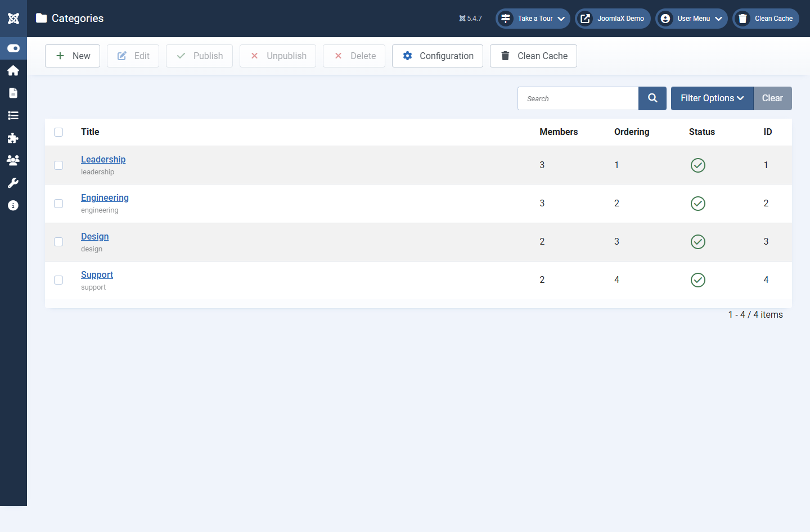Open the Content file sidebar icon
The image size is (810, 532).
click(x=13, y=93)
